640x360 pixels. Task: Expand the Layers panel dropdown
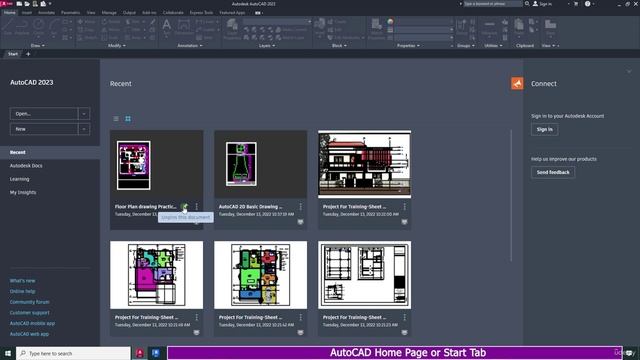pyautogui.click(x=267, y=46)
